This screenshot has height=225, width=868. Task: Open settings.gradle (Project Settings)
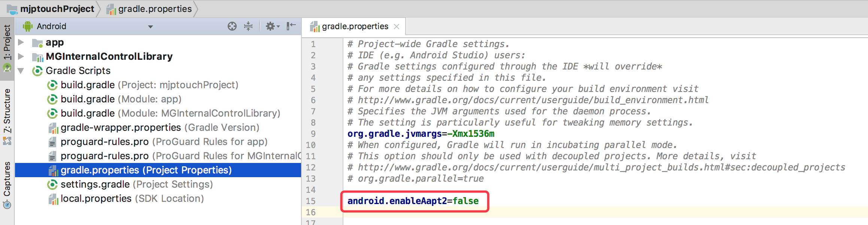(137, 184)
